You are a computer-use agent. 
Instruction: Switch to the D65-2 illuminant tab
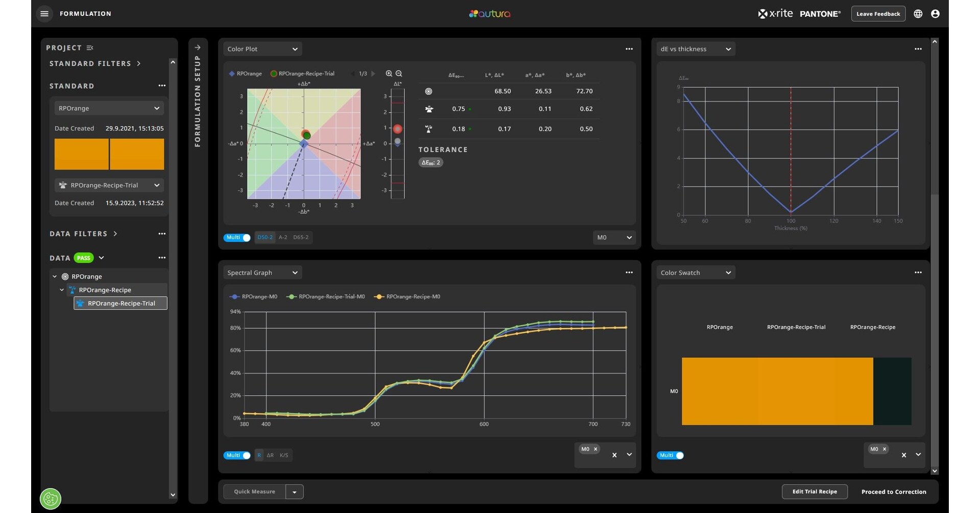pos(300,237)
